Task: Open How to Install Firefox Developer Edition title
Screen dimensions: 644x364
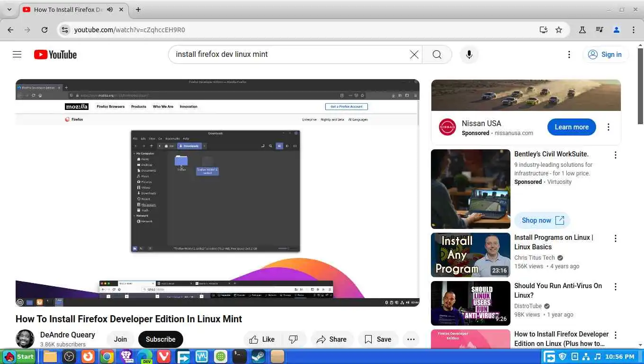Action: [562, 339]
